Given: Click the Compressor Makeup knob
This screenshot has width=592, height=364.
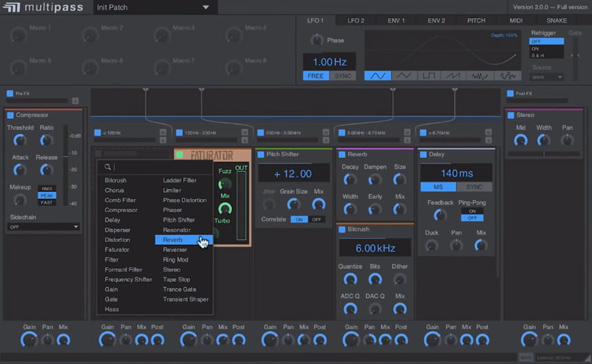Looking at the screenshot, I should pyautogui.click(x=20, y=200).
